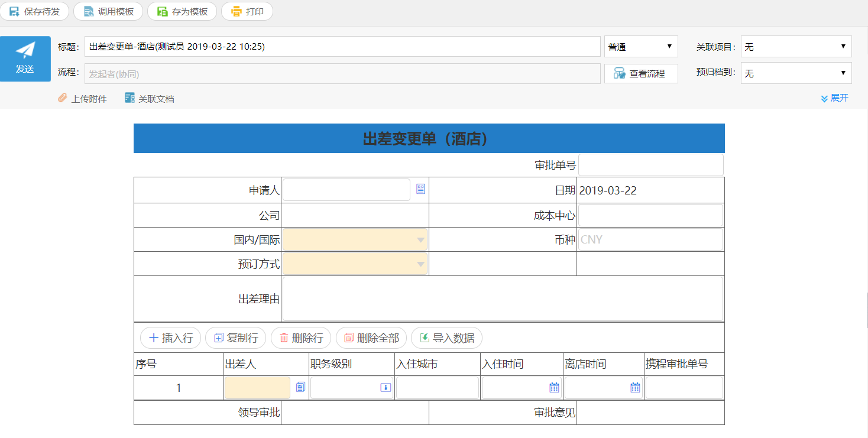This screenshot has width=868, height=438.
Task: Open the check-in time calendar icon
Action: [554, 388]
